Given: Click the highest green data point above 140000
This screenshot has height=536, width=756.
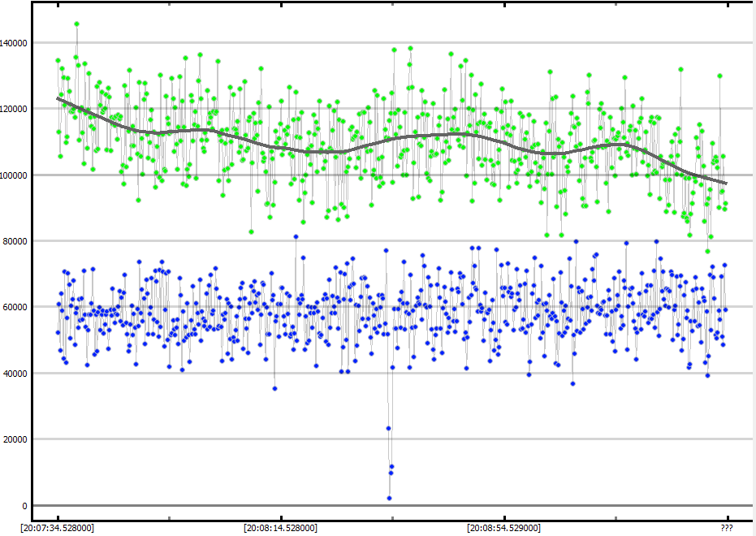Looking at the screenshot, I should tap(76, 24).
